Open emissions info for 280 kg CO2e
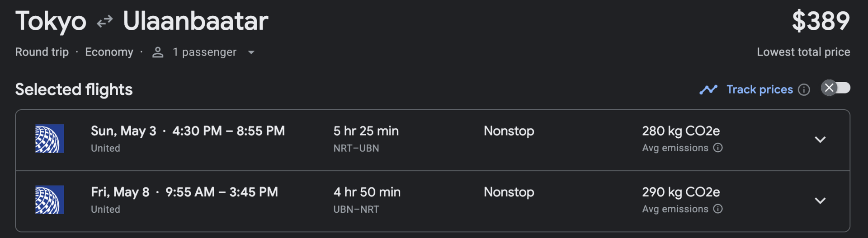 [718, 148]
